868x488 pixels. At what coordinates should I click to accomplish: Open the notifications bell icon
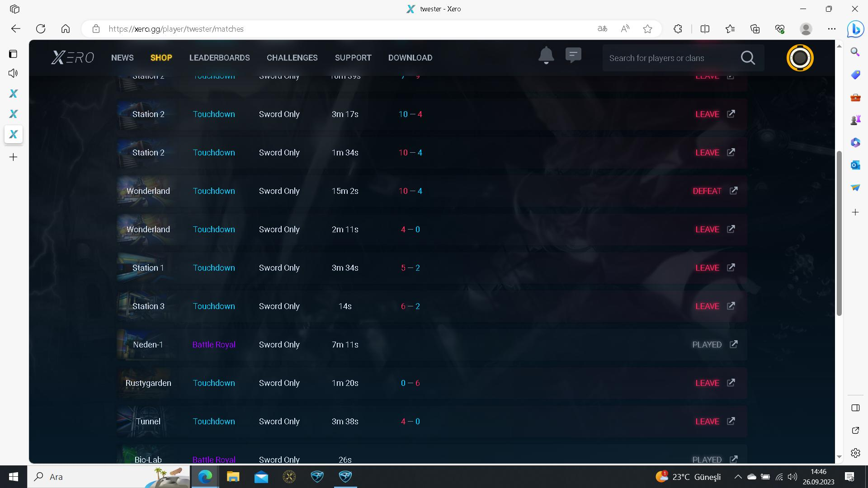click(546, 56)
